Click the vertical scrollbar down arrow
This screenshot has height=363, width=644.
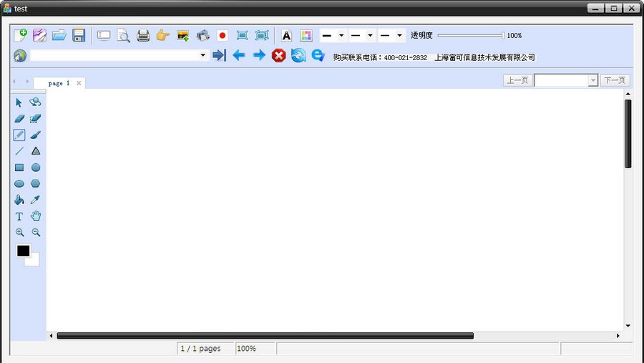[x=628, y=326]
